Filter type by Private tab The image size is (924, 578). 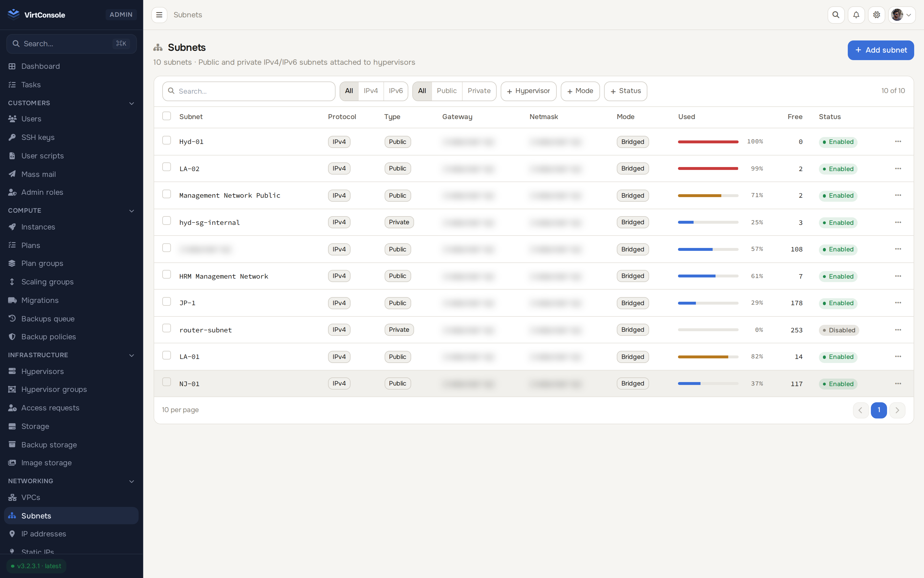click(479, 91)
